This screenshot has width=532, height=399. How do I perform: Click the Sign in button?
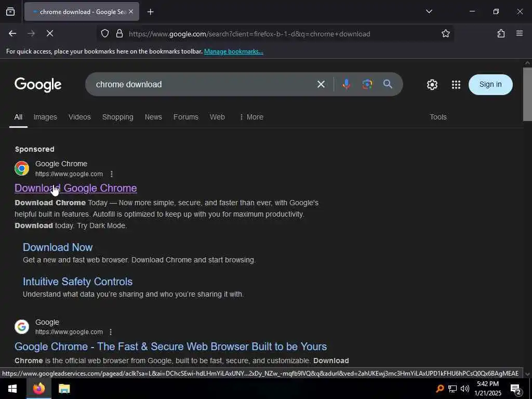(490, 85)
